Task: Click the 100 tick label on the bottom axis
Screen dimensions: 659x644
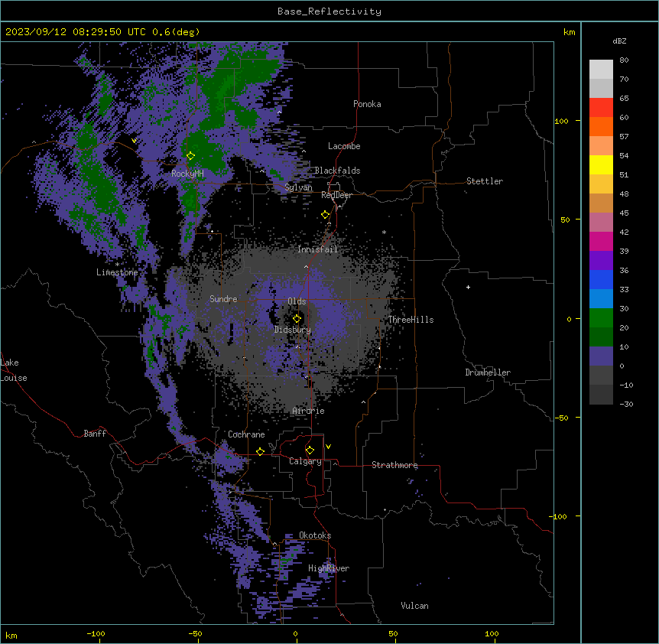Action: point(492,633)
